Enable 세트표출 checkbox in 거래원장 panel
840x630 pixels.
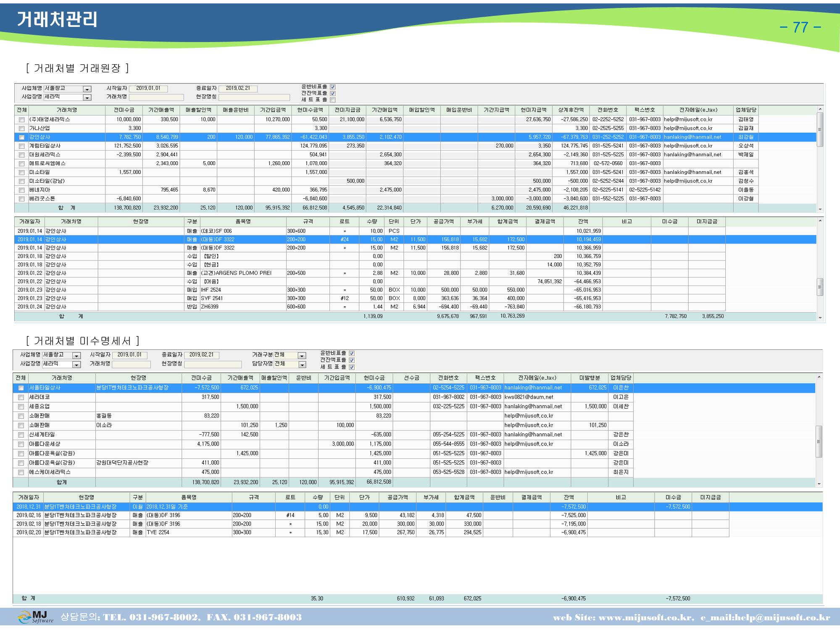tap(333, 100)
